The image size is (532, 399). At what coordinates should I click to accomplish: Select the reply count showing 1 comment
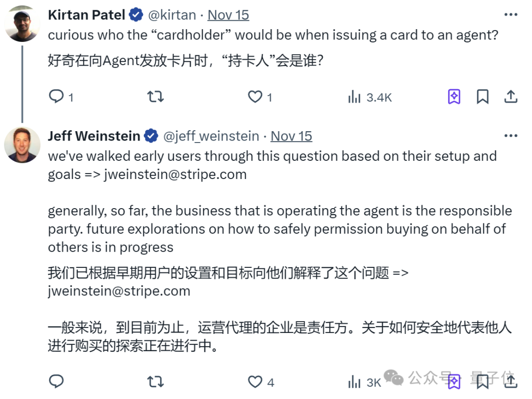point(71,98)
